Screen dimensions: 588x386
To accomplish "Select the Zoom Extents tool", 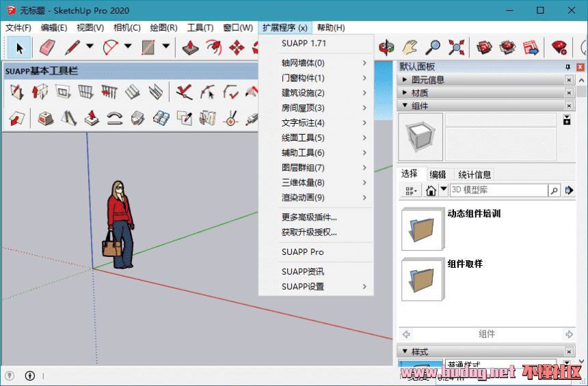I will coord(456,47).
